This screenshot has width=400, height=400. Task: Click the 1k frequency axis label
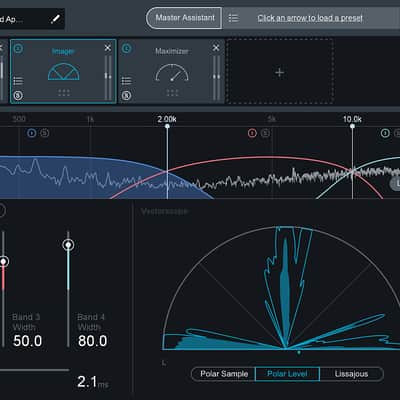pos(90,119)
